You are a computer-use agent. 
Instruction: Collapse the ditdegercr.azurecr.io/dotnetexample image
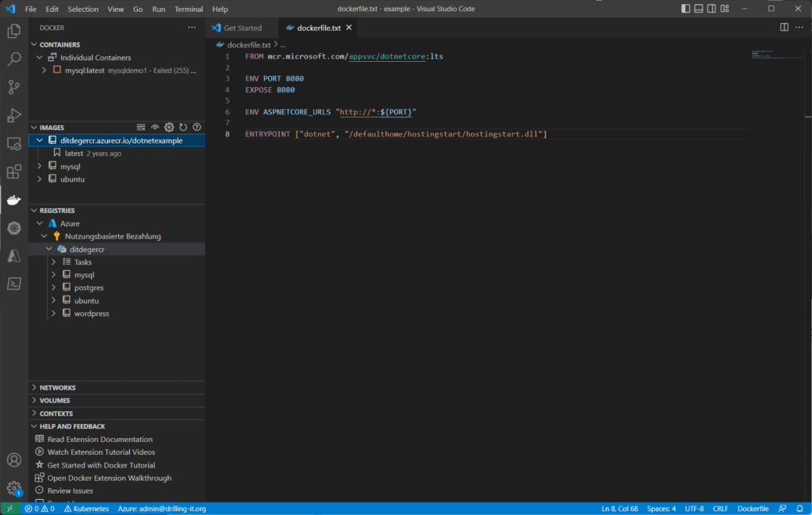40,140
